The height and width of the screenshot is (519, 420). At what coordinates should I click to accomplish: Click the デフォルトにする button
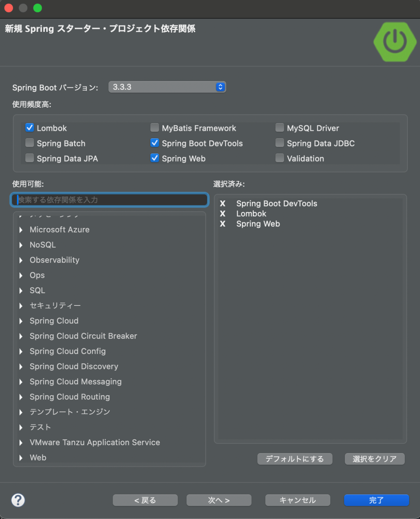coord(295,459)
